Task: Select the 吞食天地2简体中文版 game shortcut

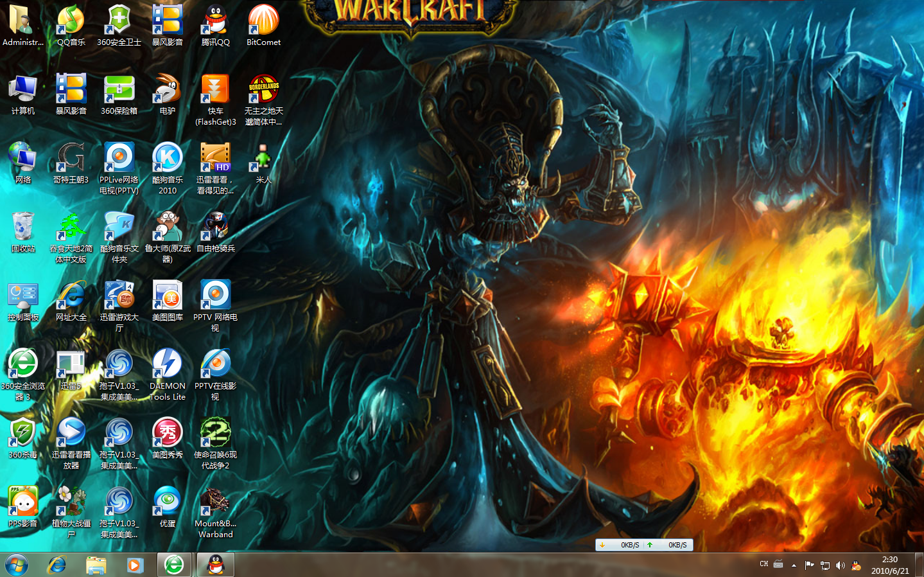Action: (x=71, y=237)
